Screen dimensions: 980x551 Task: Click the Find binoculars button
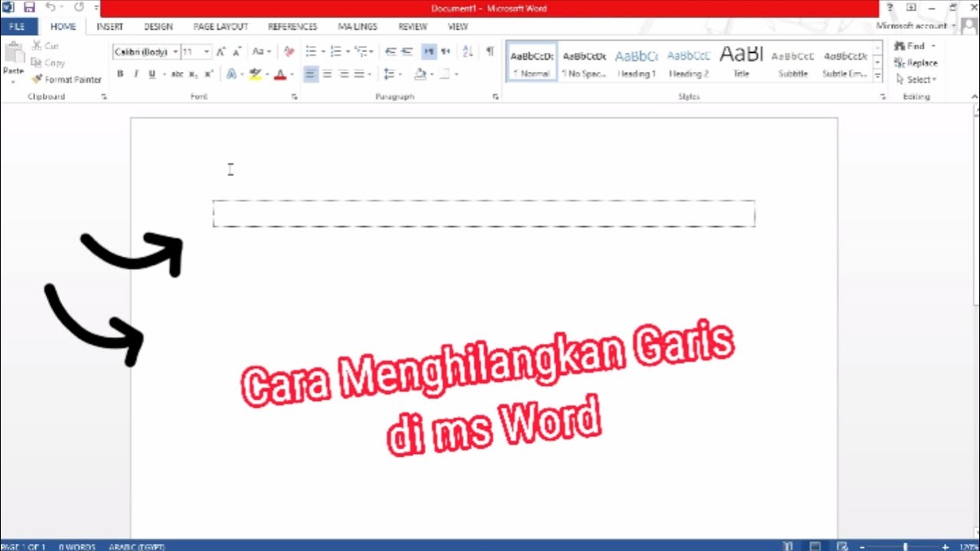tap(910, 47)
